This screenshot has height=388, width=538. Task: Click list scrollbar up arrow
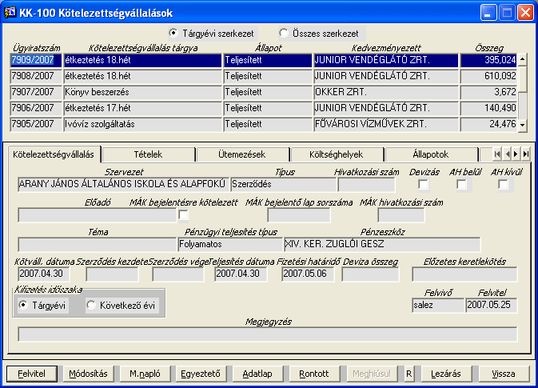coord(522,59)
